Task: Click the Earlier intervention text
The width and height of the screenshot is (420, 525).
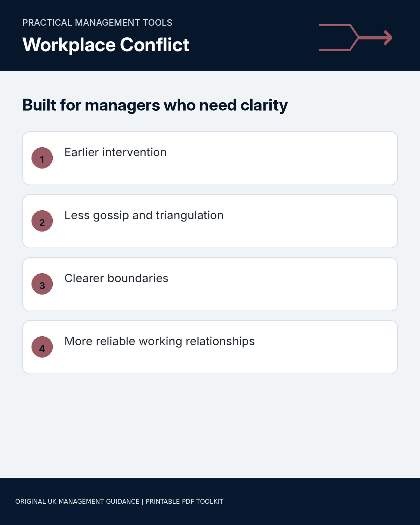Action: coord(116,152)
